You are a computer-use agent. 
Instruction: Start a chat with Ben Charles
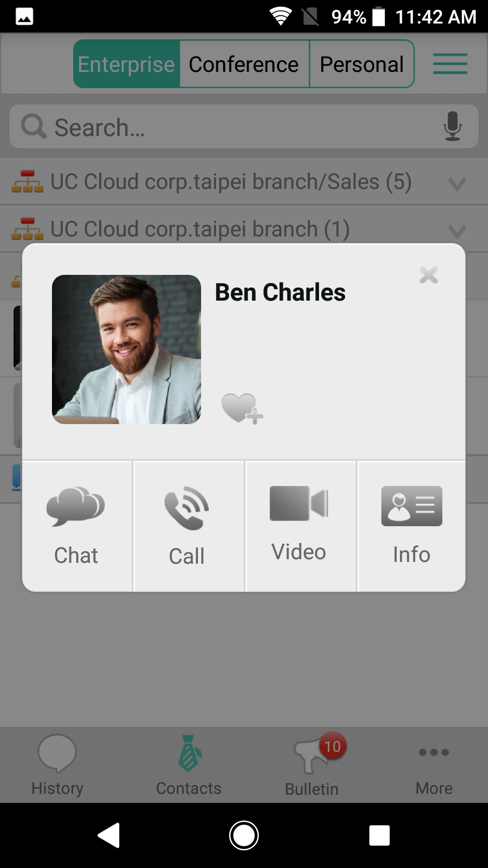[77, 526]
